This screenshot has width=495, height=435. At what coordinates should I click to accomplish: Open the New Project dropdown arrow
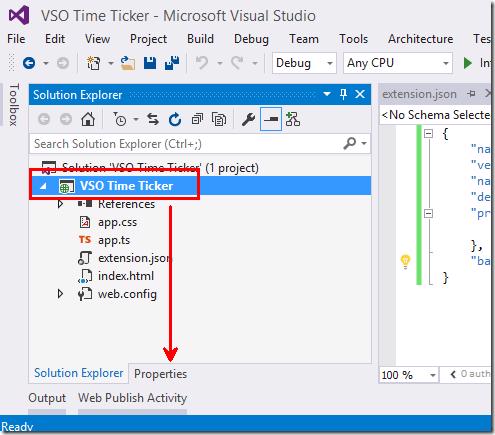pos(111,63)
